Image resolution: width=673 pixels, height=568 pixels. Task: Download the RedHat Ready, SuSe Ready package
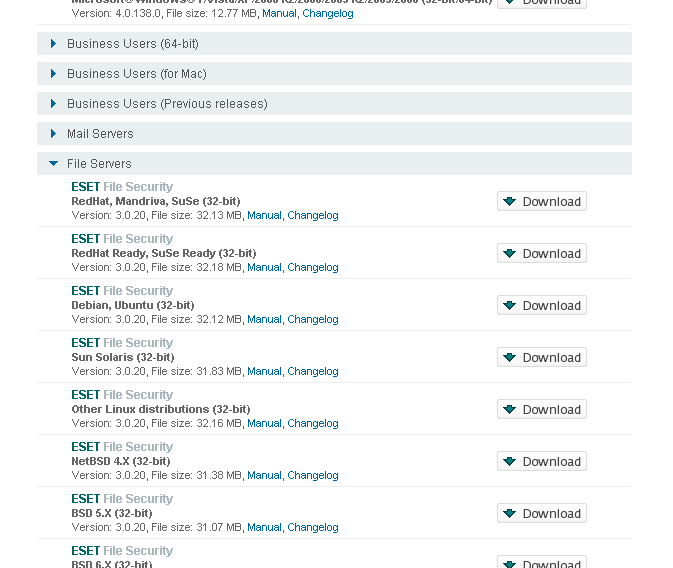click(542, 253)
